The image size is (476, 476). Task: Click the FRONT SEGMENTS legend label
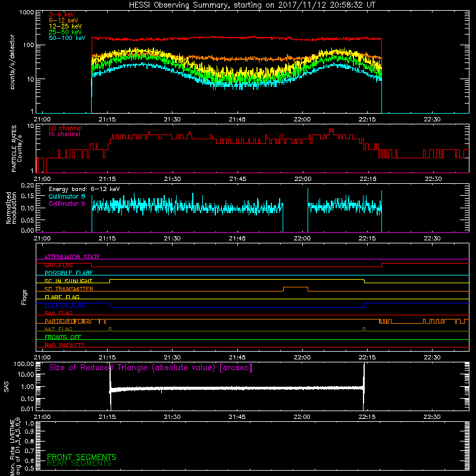click(82, 457)
